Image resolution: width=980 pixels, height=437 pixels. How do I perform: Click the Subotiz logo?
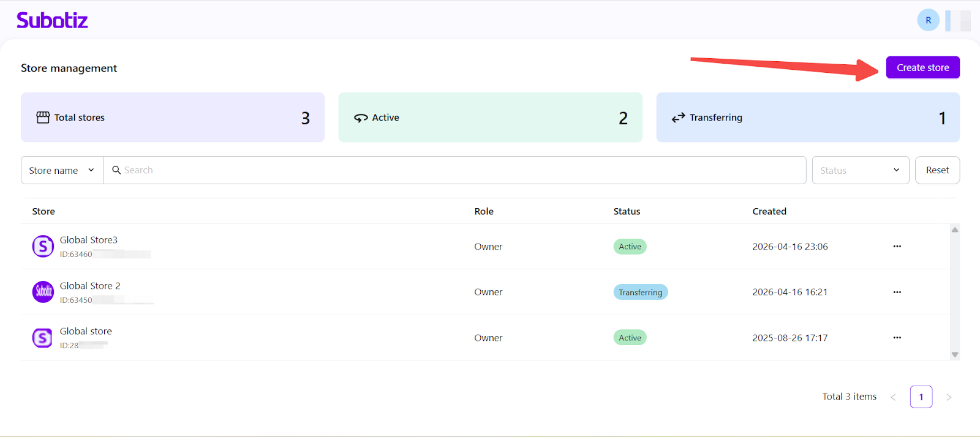[x=52, y=20]
